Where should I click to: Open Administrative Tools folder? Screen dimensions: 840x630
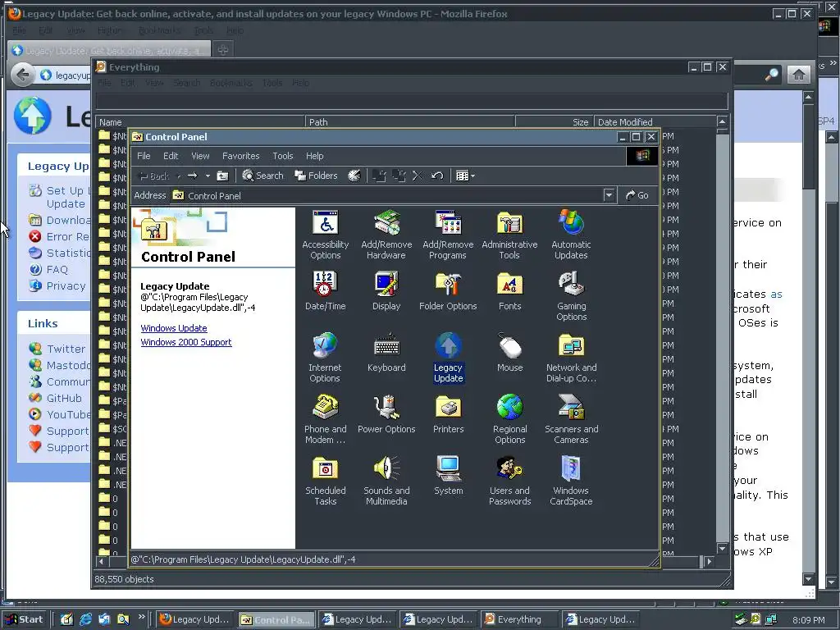click(509, 235)
